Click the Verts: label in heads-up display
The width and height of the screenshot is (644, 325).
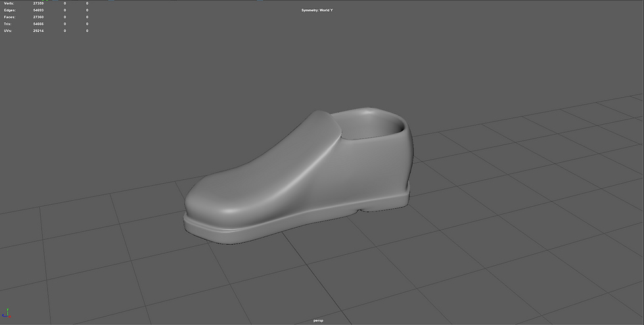(9, 3)
